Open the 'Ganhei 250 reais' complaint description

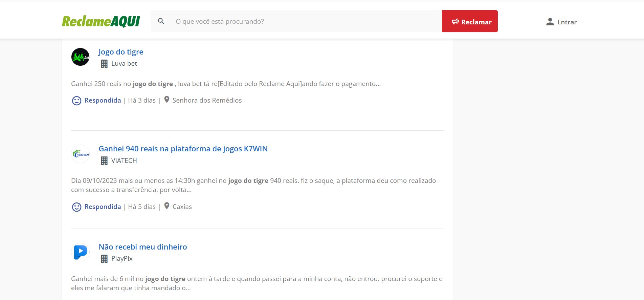click(x=226, y=84)
